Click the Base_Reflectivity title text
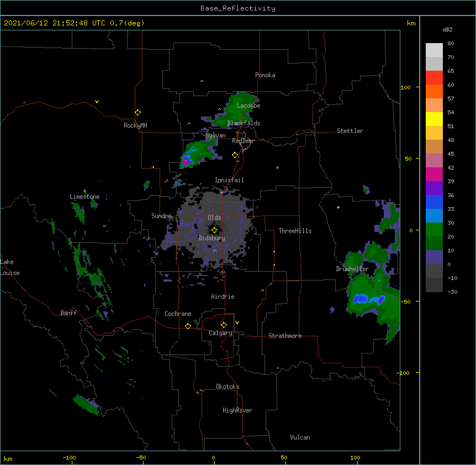 [238, 8]
